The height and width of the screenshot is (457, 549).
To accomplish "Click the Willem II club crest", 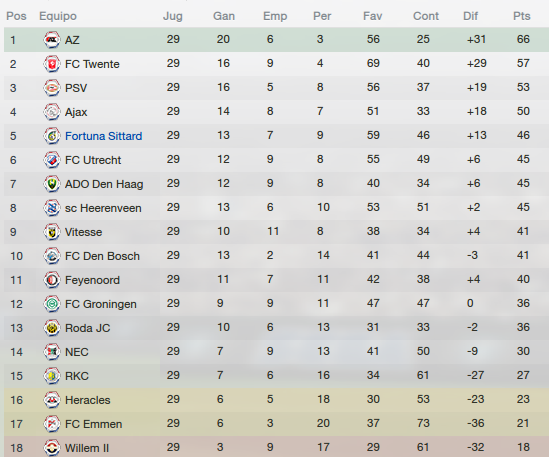I will pos(52,448).
